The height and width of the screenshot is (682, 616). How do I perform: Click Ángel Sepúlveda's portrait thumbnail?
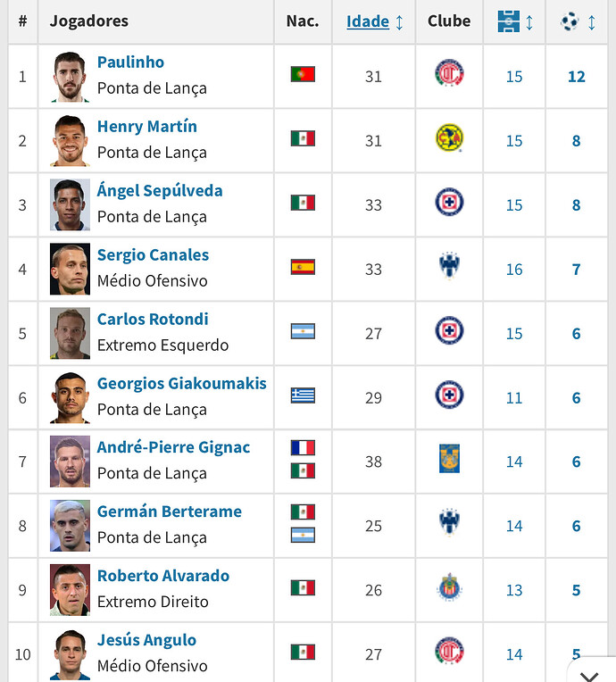pos(70,204)
